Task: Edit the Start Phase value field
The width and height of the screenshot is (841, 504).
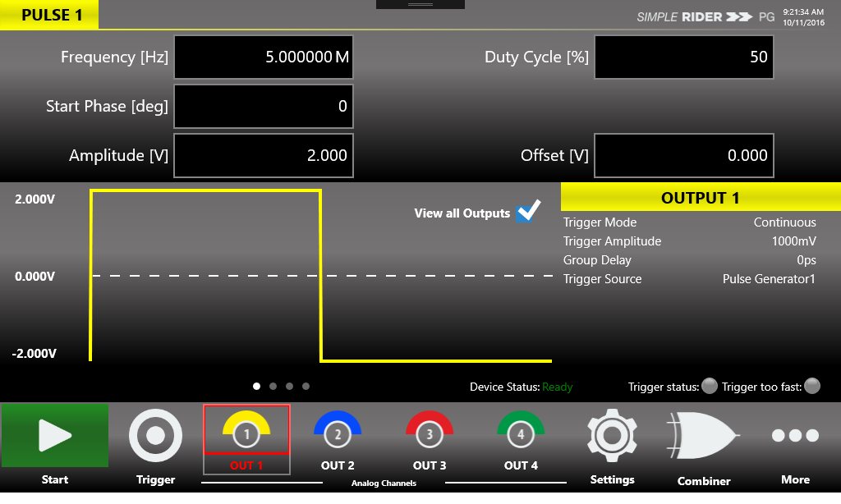Action: coord(264,106)
